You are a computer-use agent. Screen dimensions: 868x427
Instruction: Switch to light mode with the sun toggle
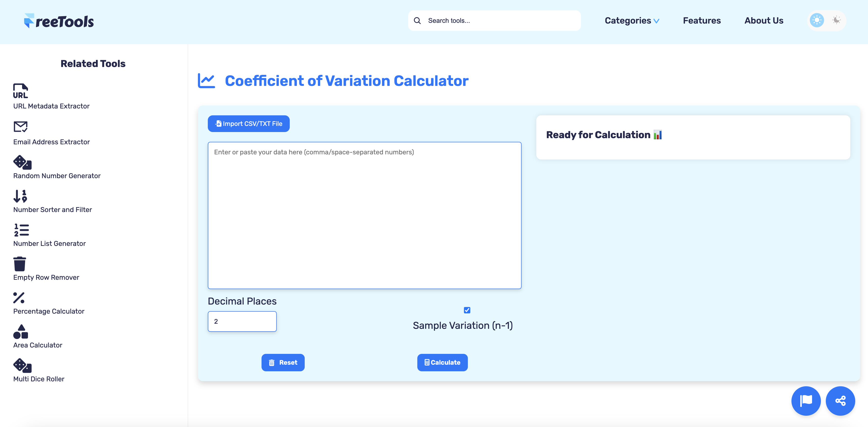(x=816, y=20)
